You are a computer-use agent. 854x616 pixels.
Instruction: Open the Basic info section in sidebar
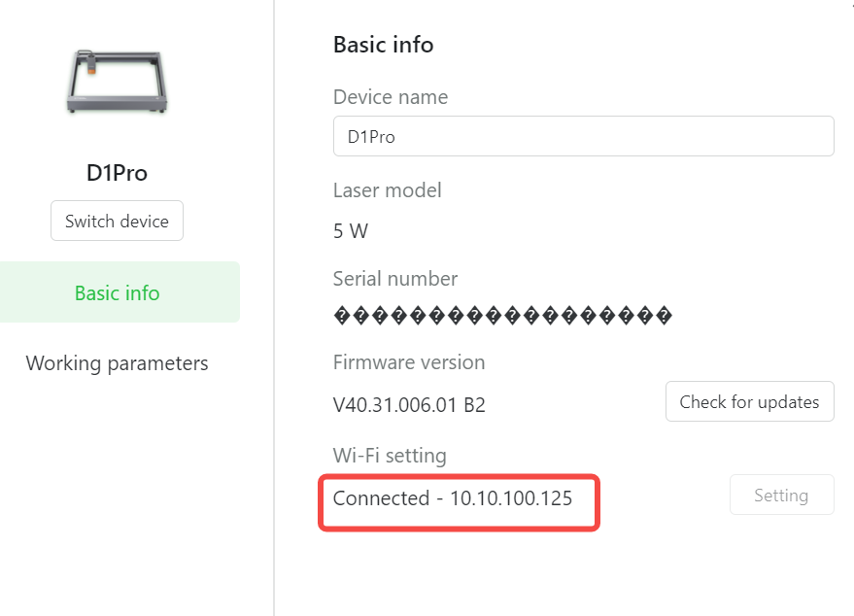(119, 292)
